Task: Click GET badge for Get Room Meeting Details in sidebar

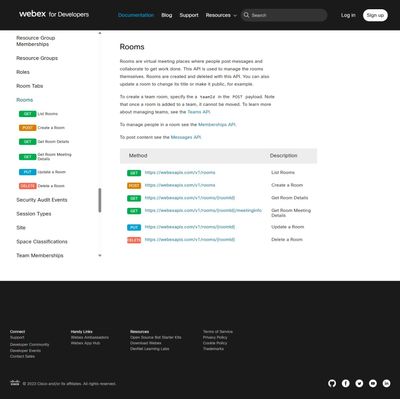Action: click(28, 157)
